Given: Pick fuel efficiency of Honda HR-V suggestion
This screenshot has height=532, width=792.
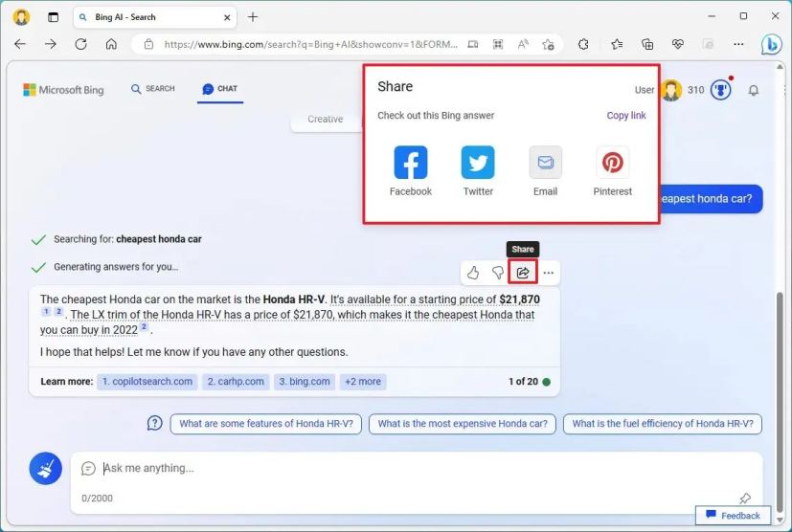Looking at the screenshot, I should click(x=662, y=424).
